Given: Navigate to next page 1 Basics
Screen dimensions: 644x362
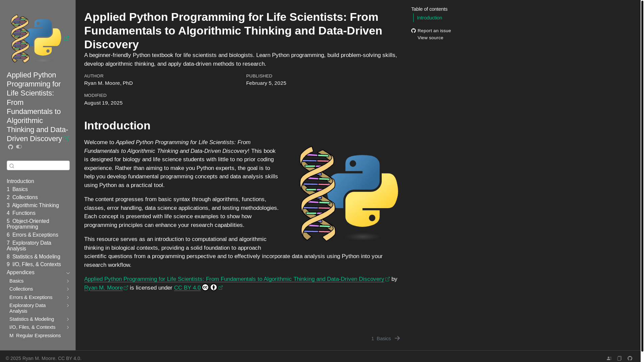Looking at the screenshot, I should [x=385, y=339].
